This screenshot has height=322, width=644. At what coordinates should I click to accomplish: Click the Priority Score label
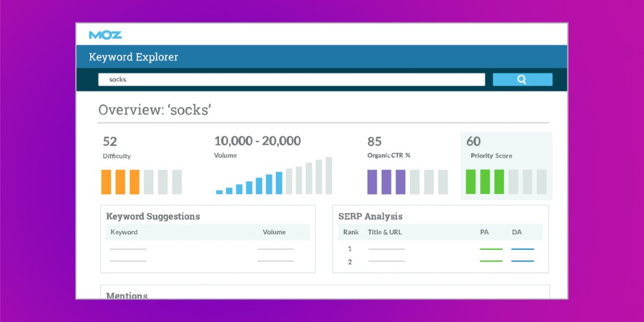click(491, 156)
